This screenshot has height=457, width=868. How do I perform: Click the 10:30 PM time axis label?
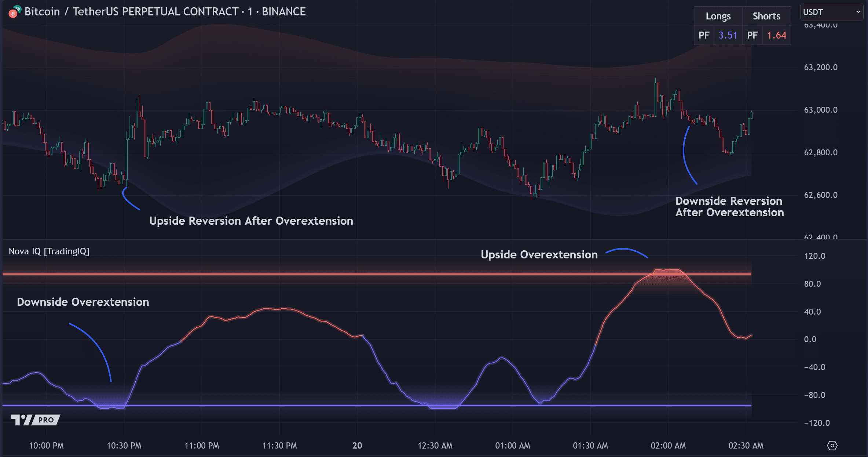124,446
